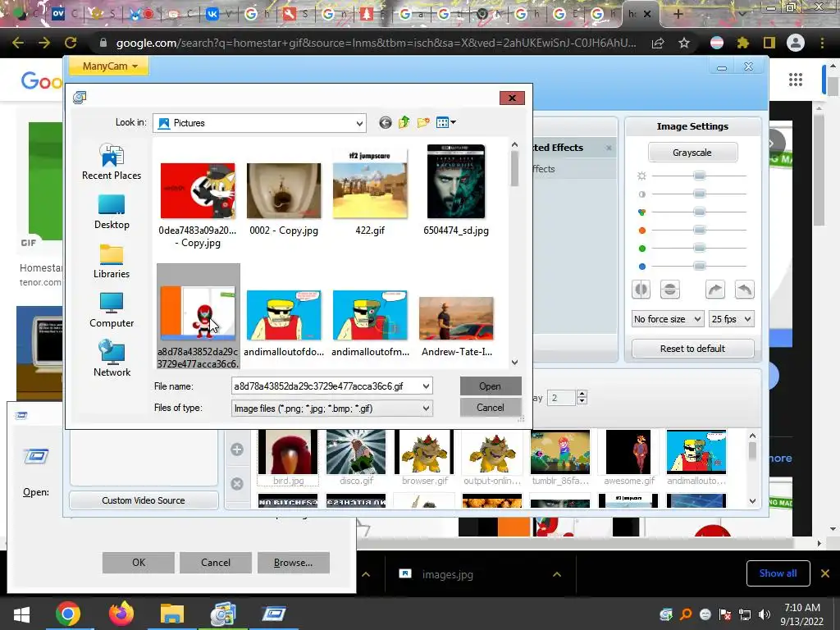This screenshot has width=840, height=630.
Task: Open a new Chrome tab
Action: pos(678,14)
